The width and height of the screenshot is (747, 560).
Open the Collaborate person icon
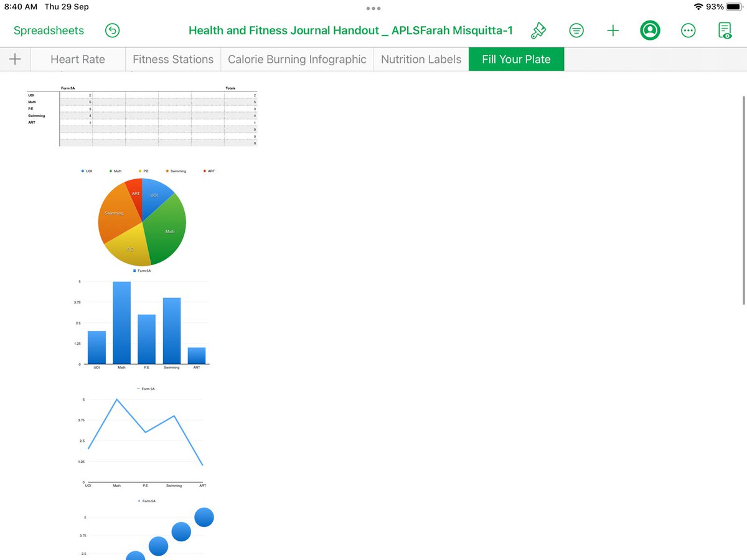(650, 30)
